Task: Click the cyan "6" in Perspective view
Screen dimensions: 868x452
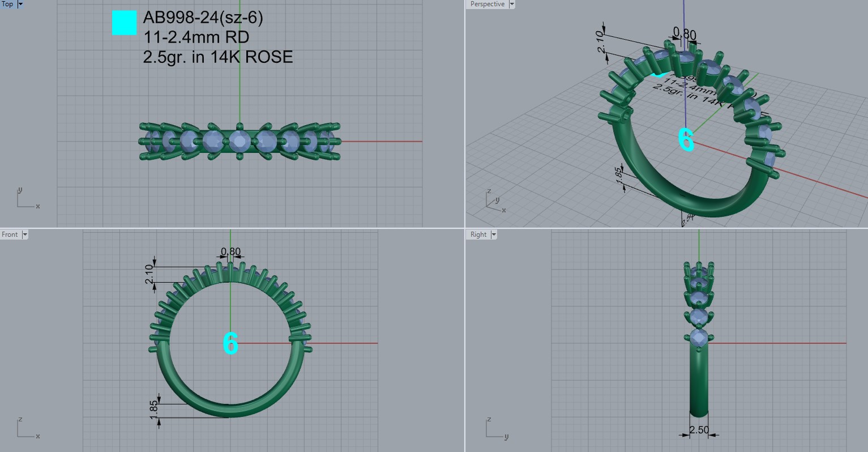Action: pyautogui.click(x=686, y=140)
